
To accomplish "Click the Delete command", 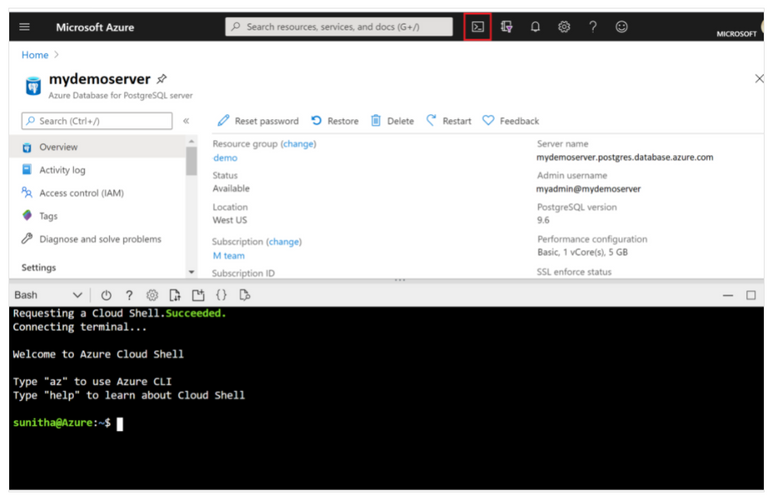I will point(392,121).
